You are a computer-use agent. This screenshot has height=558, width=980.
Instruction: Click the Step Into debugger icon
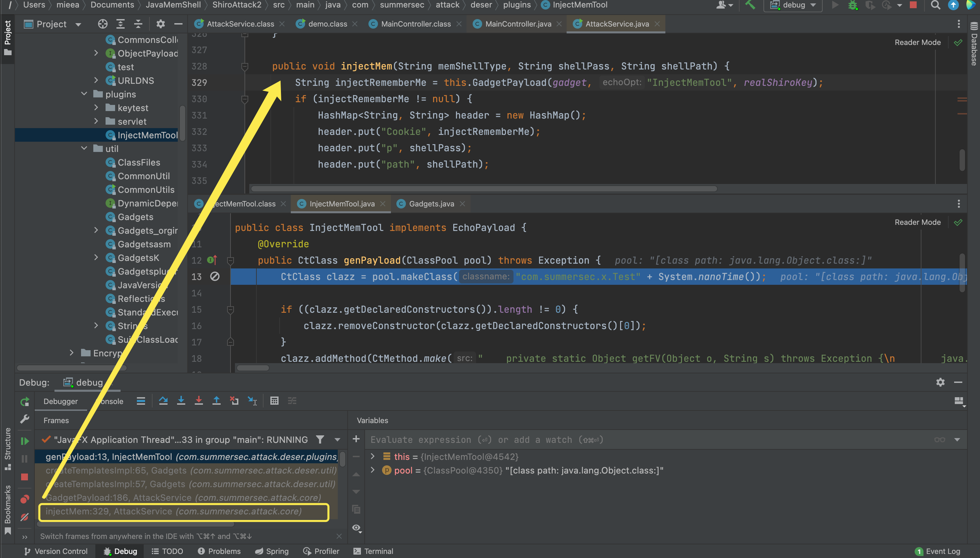click(x=181, y=401)
